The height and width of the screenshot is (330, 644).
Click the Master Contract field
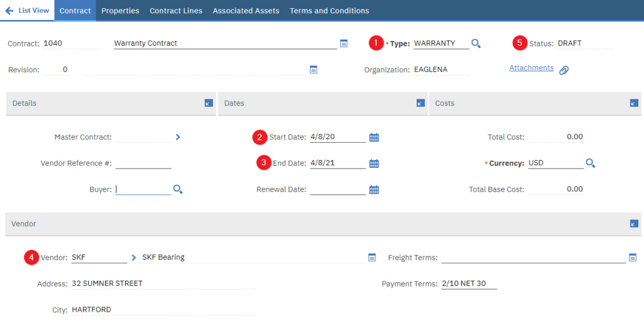point(143,137)
